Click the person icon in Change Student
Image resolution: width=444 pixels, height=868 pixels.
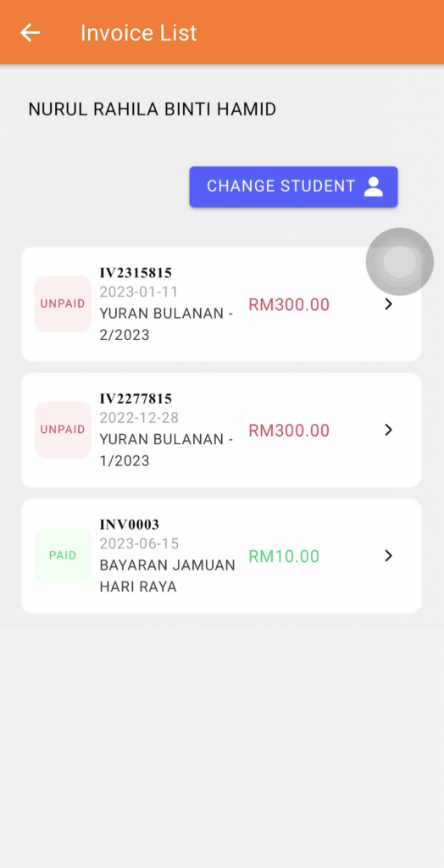tap(374, 186)
